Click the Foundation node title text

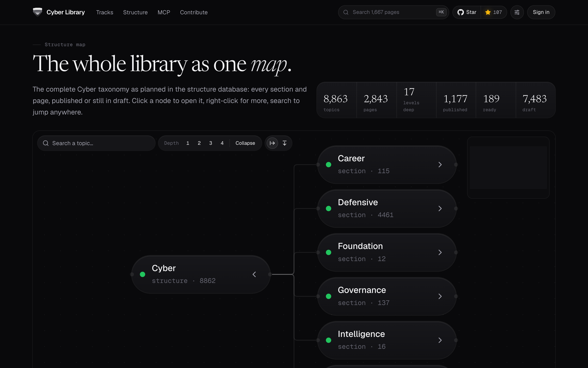tap(360, 246)
